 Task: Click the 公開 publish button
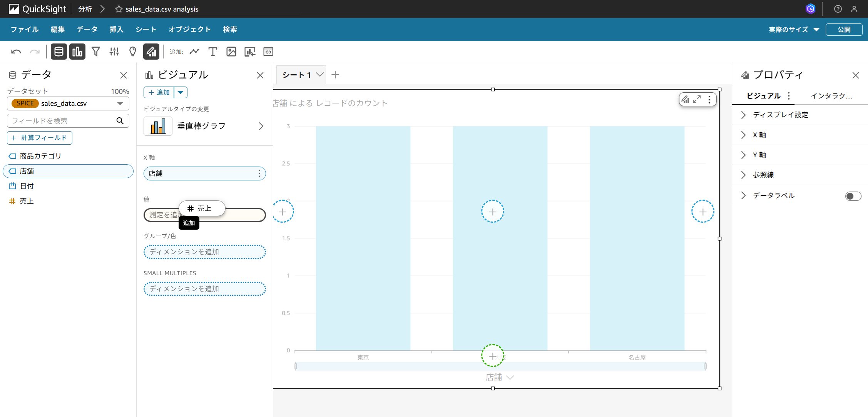844,30
